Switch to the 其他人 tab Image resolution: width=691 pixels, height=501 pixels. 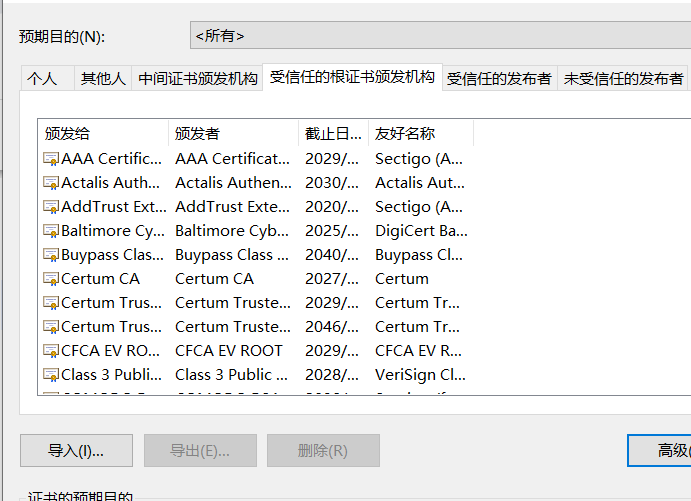tap(103, 78)
